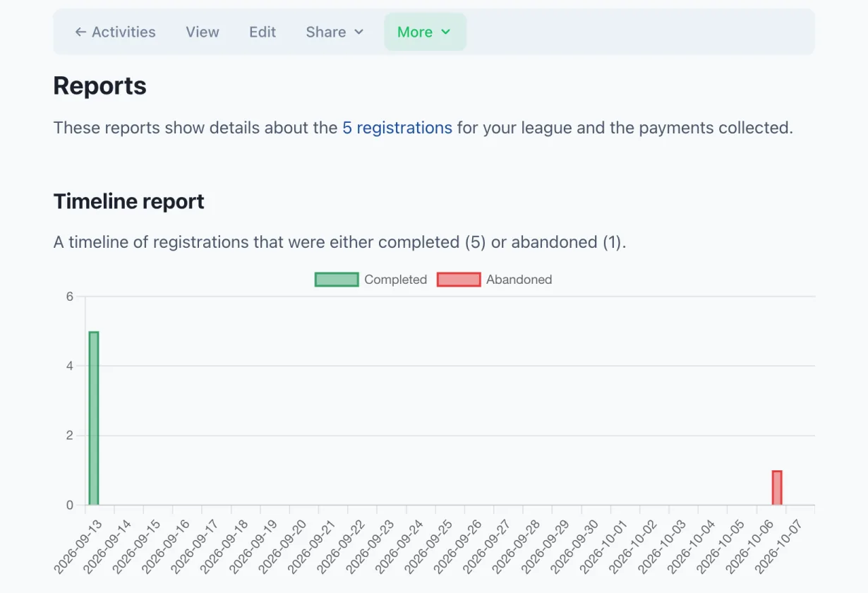
Task: Click the green Completed bar for 2026-09-13
Action: click(x=93, y=418)
